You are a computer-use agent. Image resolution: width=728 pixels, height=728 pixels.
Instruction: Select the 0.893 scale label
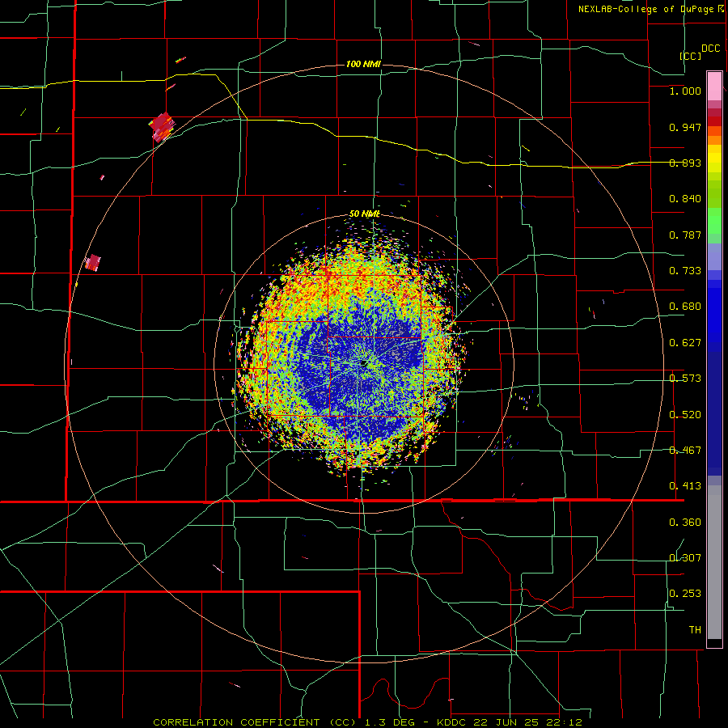click(685, 163)
